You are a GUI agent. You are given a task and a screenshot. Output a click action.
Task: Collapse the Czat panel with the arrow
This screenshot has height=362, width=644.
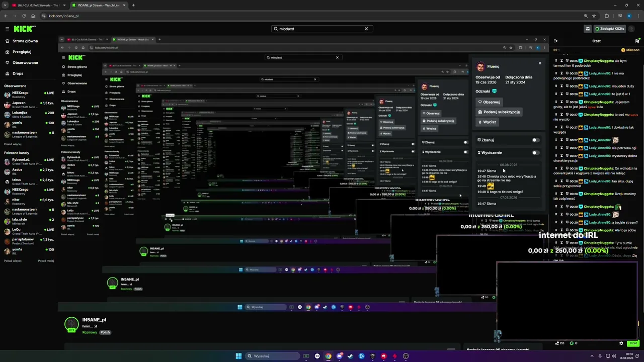555,41
